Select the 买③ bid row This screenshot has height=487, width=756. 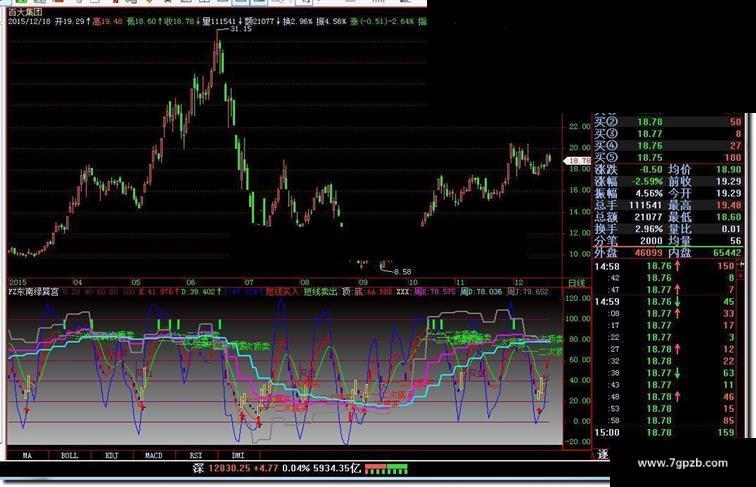(x=669, y=134)
